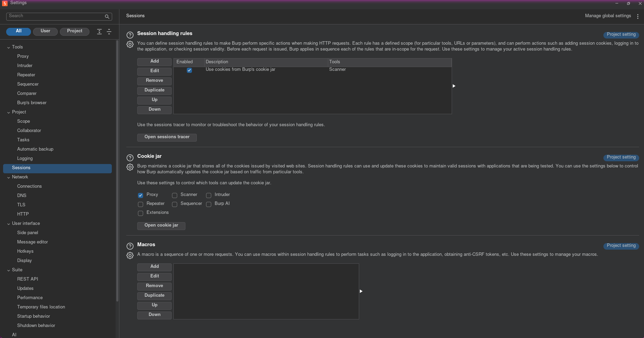Edit the selected session handling rule
644x338 pixels.
click(154, 71)
